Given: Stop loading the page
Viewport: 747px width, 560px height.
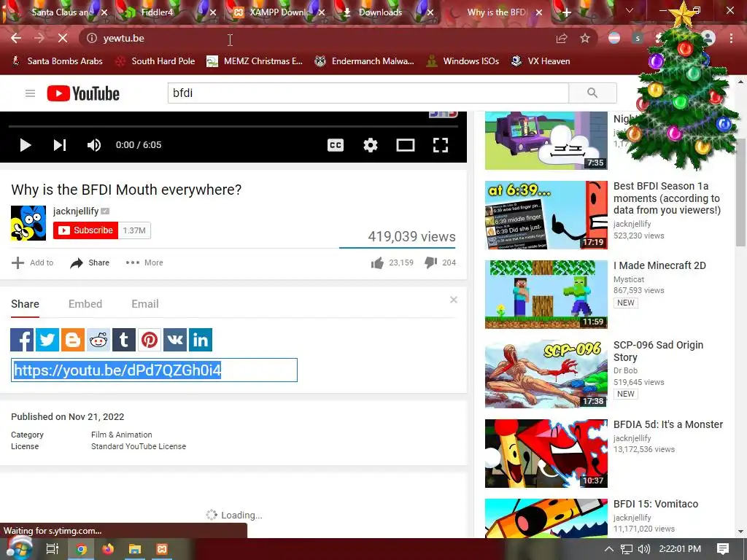Looking at the screenshot, I should click(x=63, y=38).
